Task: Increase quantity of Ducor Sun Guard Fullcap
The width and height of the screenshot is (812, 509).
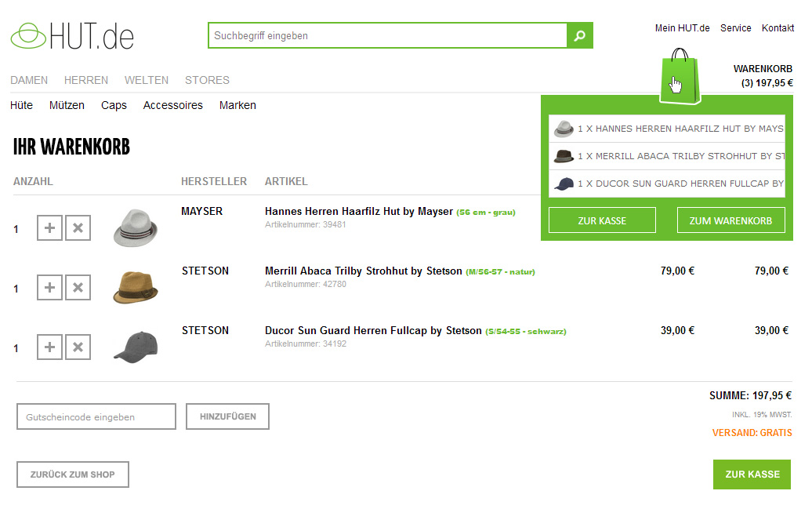Action: tap(49, 347)
